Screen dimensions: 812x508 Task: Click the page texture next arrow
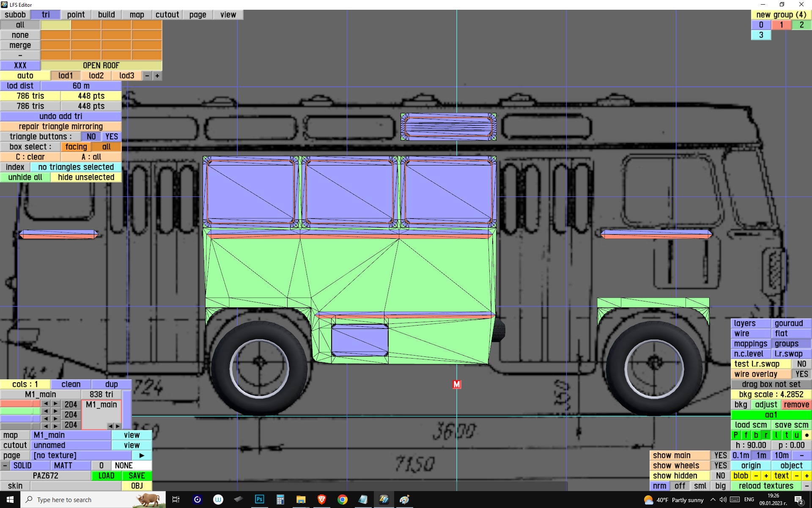click(x=142, y=456)
